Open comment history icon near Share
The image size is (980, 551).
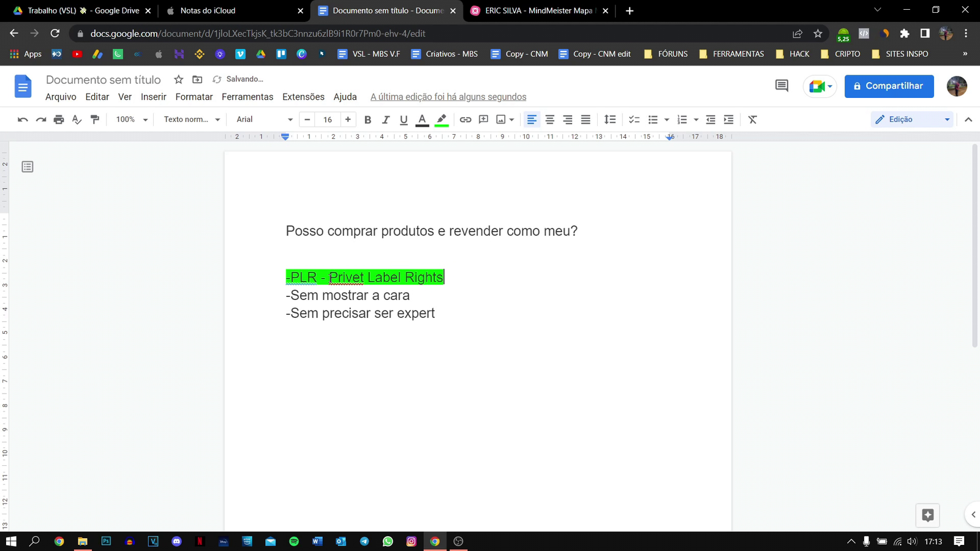(x=782, y=86)
